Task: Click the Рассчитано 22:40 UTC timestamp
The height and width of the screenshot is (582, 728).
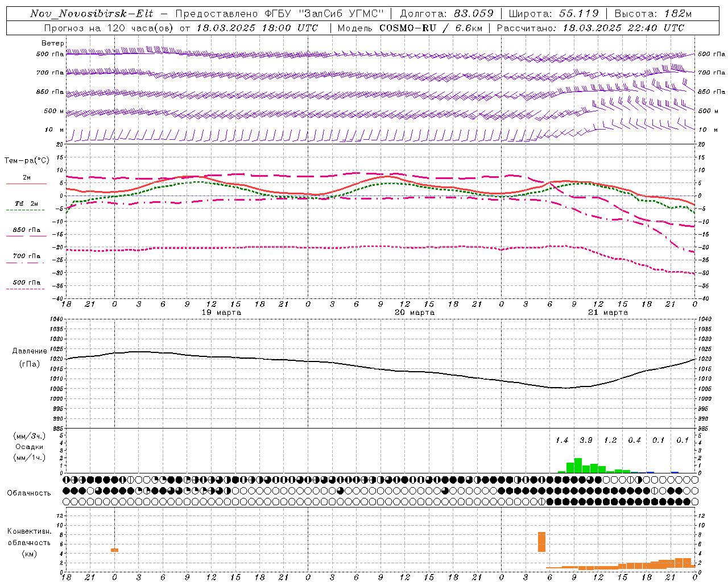Action: tap(590, 28)
